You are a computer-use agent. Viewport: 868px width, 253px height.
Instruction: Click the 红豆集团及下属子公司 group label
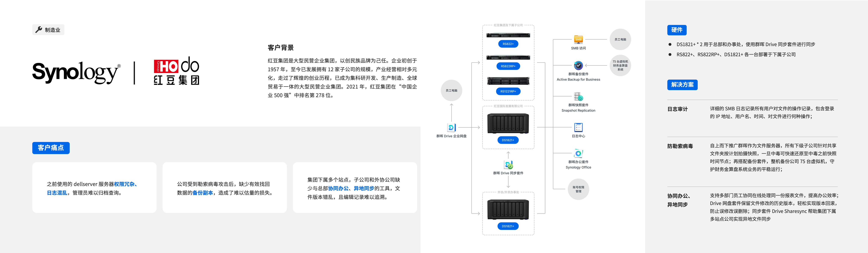[x=508, y=25]
